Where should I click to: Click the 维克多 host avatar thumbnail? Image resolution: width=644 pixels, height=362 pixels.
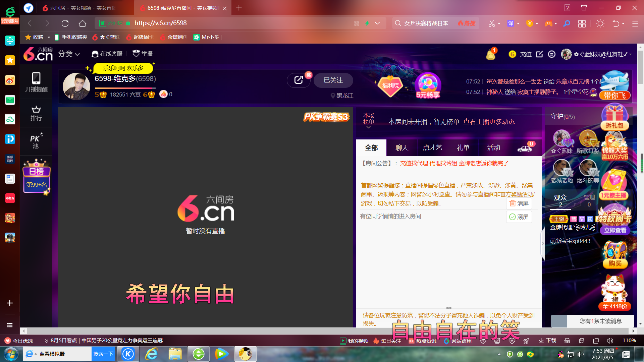point(76,86)
